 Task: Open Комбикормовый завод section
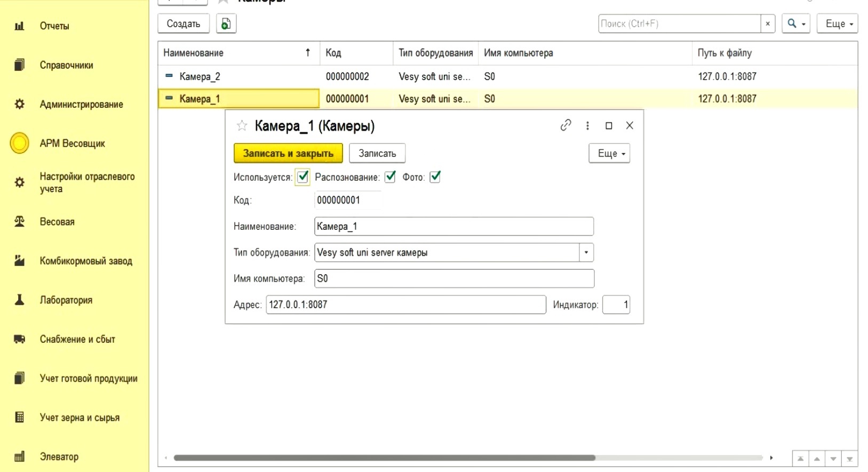pyautogui.click(x=86, y=261)
